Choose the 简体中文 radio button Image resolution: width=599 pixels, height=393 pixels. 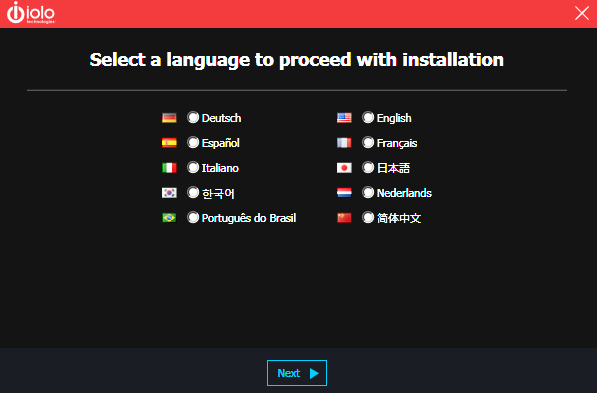pos(368,217)
